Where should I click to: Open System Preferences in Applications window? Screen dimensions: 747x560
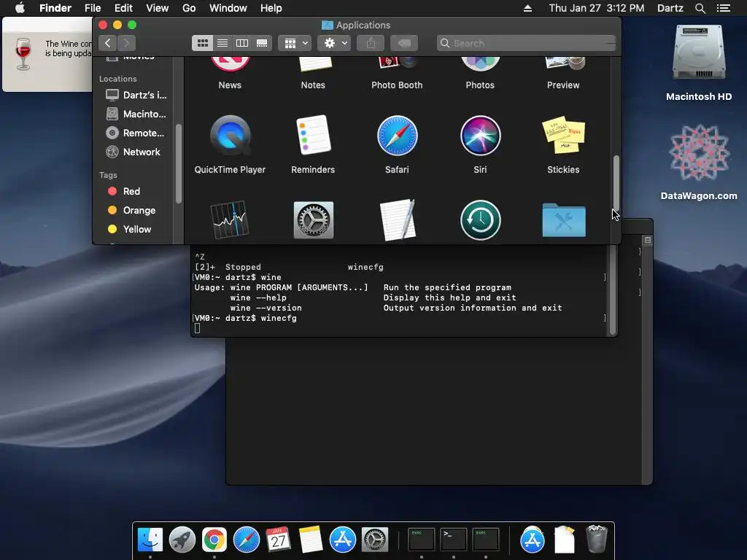click(x=313, y=220)
